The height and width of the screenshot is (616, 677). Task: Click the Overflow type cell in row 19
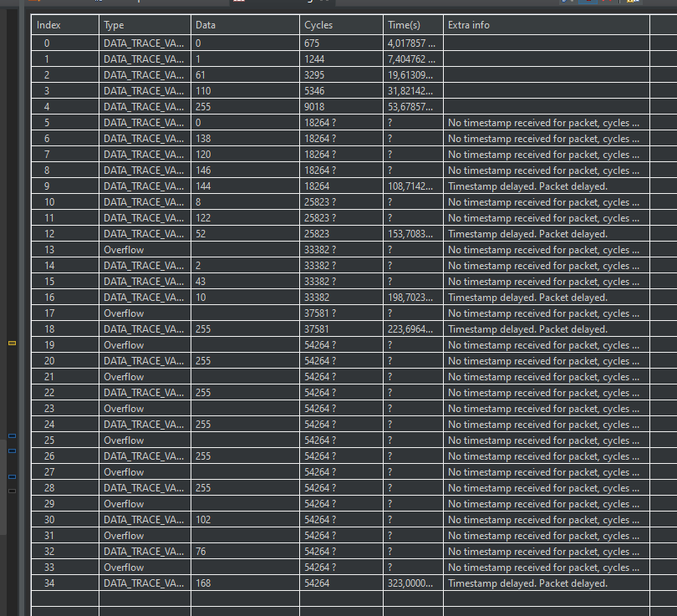tap(145, 345)
